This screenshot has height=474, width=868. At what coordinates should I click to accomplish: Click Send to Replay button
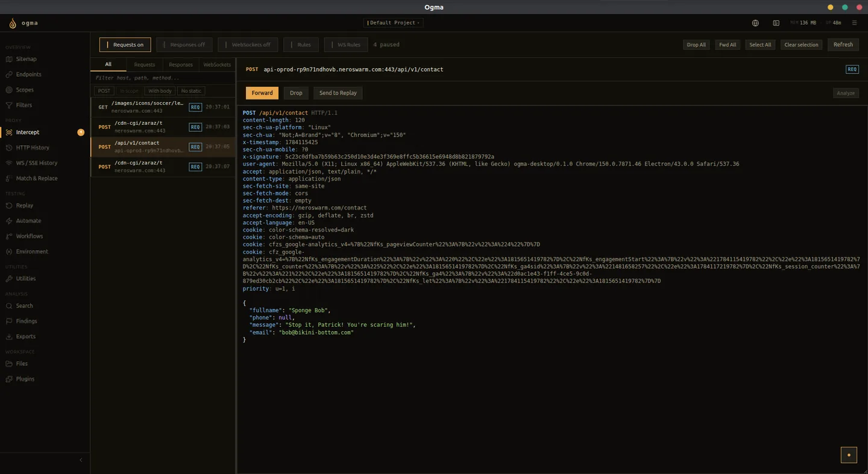point(338,93)
